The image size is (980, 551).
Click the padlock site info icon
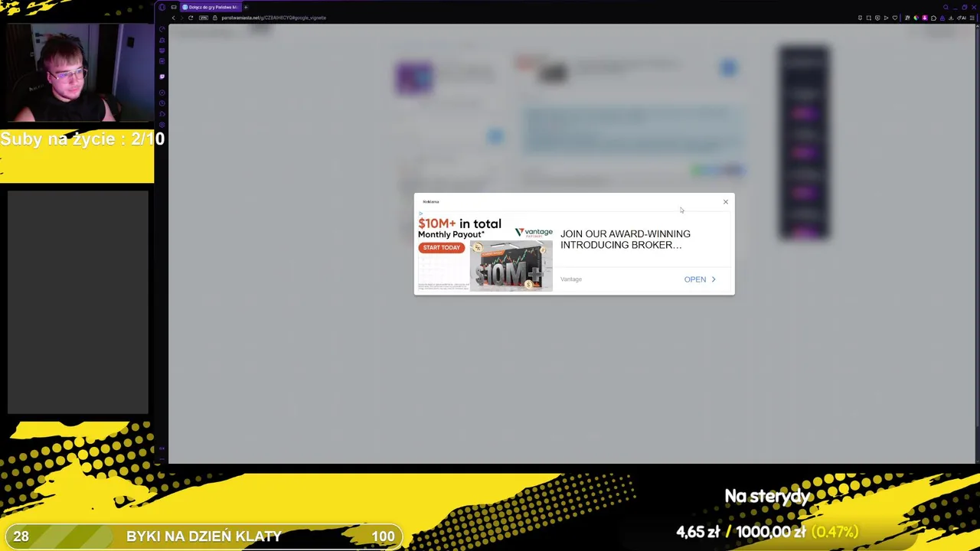pos(215,18)
